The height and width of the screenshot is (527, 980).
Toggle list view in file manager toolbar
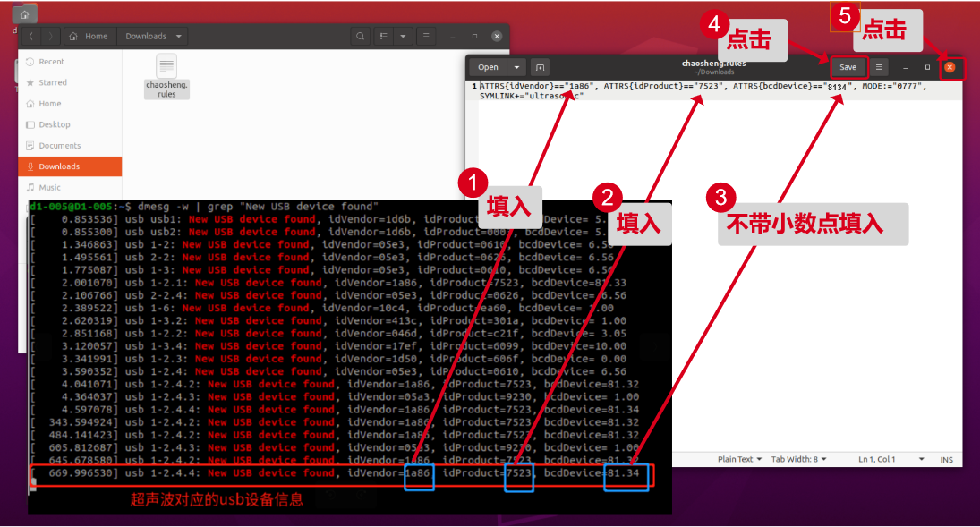384,37
